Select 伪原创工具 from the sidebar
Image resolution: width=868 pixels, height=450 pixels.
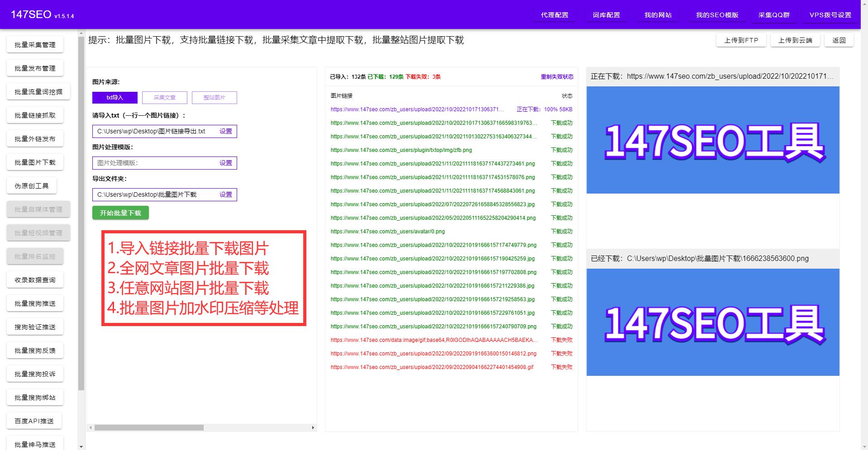tap(31, 185)
